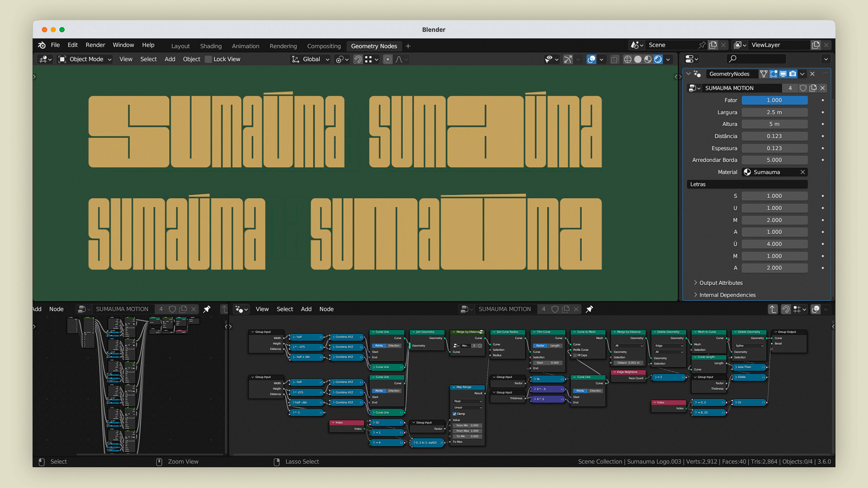868x488 pixels.
Task: Open the GeometryNodes modifier extras dropdown
Action: (x=802, y=74)
